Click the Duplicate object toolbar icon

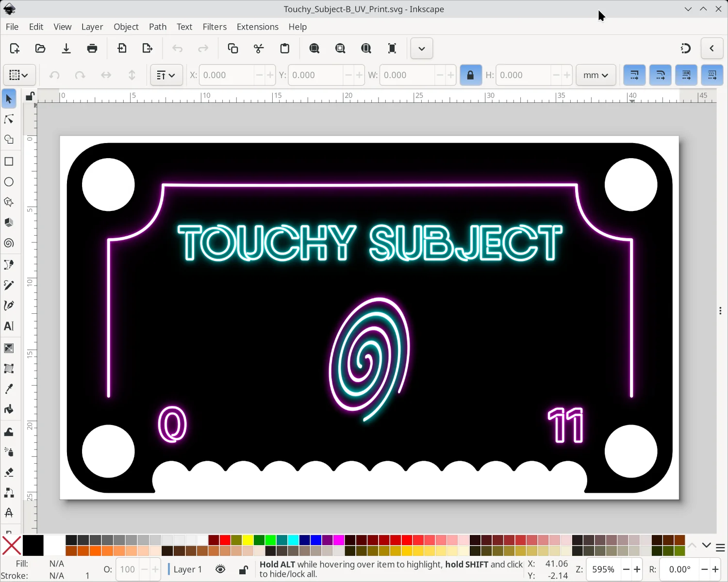tap(232, 48)
